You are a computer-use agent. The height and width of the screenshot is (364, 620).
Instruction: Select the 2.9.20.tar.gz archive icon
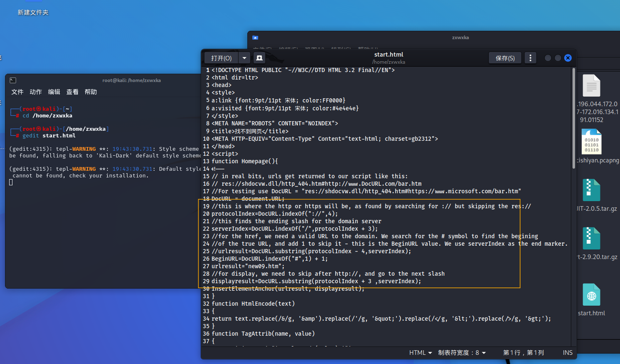click(x=591, y=239)
